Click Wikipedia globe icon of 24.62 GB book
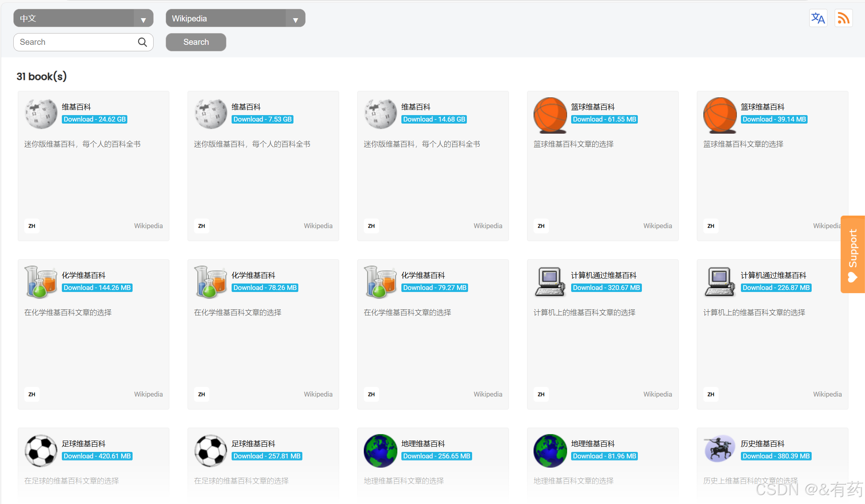 pyautogui.click(x=41, y=113)
